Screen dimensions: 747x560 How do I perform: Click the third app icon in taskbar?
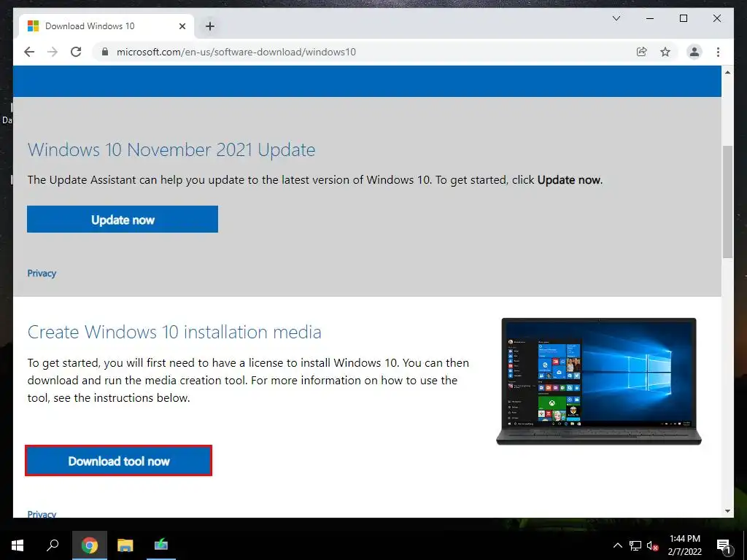pyautogui.click(x=161, y=545)
